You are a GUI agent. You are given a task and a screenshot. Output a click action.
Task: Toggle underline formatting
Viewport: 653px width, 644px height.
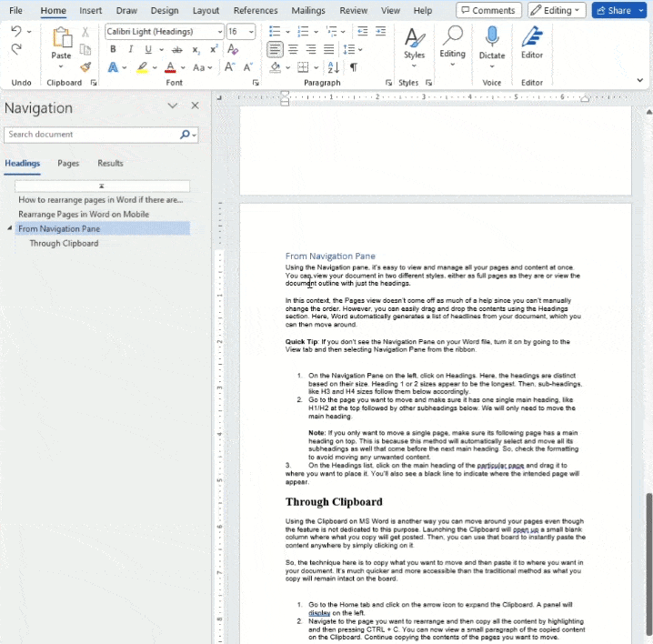pos(148,49)
